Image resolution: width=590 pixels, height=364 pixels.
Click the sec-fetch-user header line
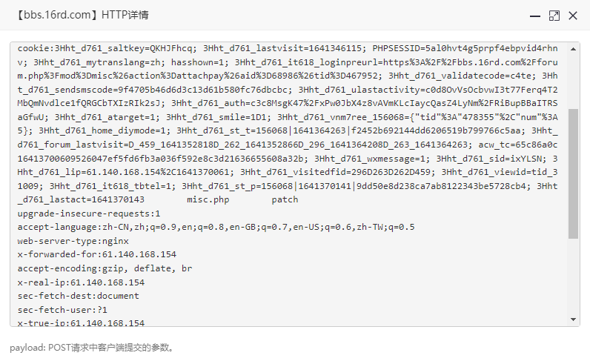click(x=62, y=310)
